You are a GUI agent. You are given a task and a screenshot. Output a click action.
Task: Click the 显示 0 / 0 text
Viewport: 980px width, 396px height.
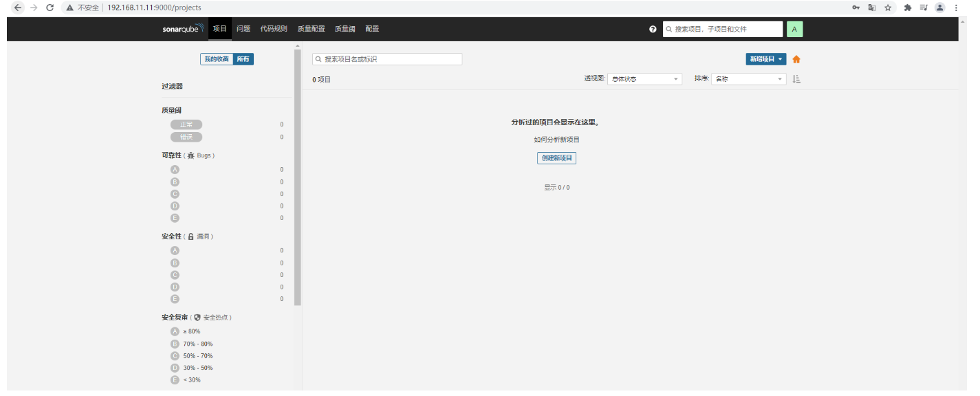point(557,187)
